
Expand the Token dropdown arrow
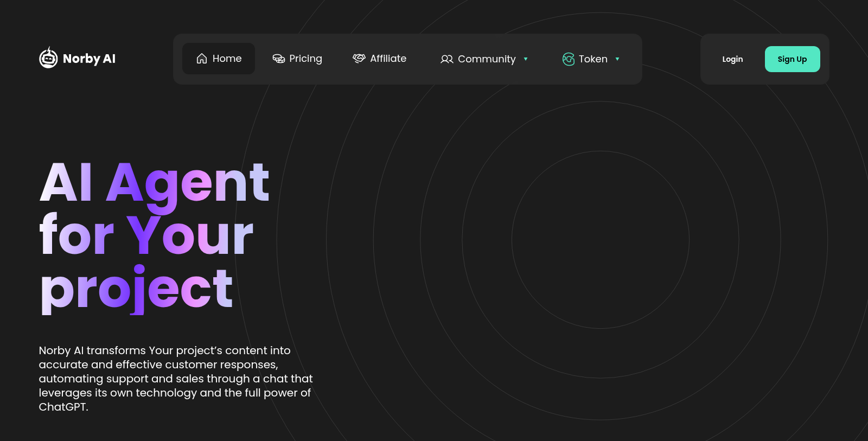617,59
